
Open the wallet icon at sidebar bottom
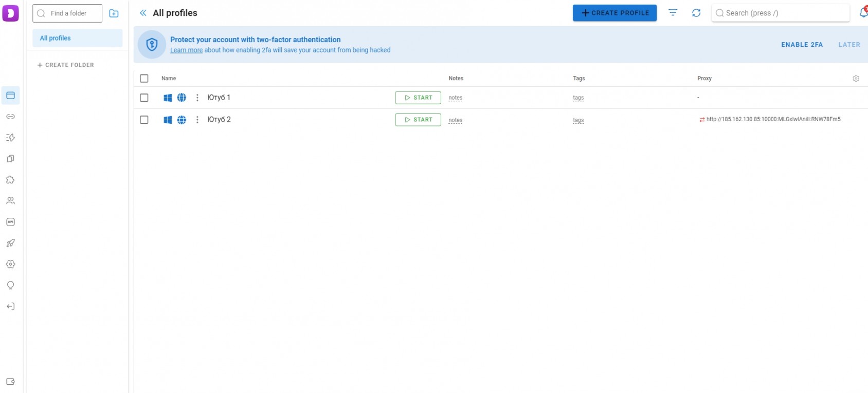(10, 382)
